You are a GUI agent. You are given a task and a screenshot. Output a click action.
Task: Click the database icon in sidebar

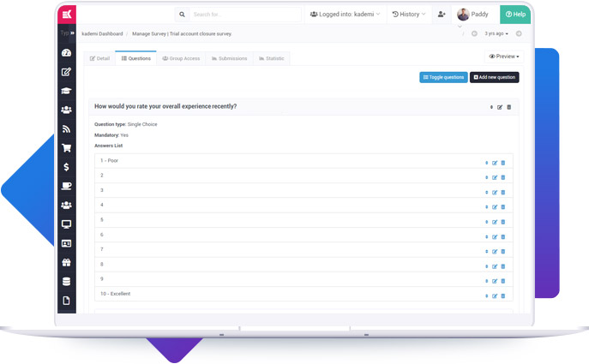click(x=66, y=282)
